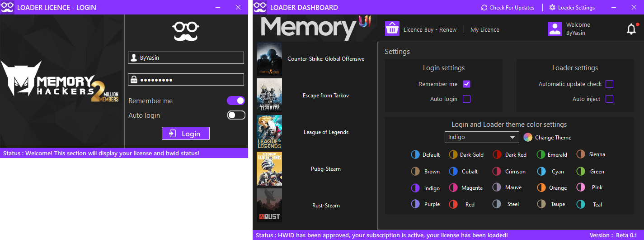Select Pubg-Steam game cover

tap(269, 169)
